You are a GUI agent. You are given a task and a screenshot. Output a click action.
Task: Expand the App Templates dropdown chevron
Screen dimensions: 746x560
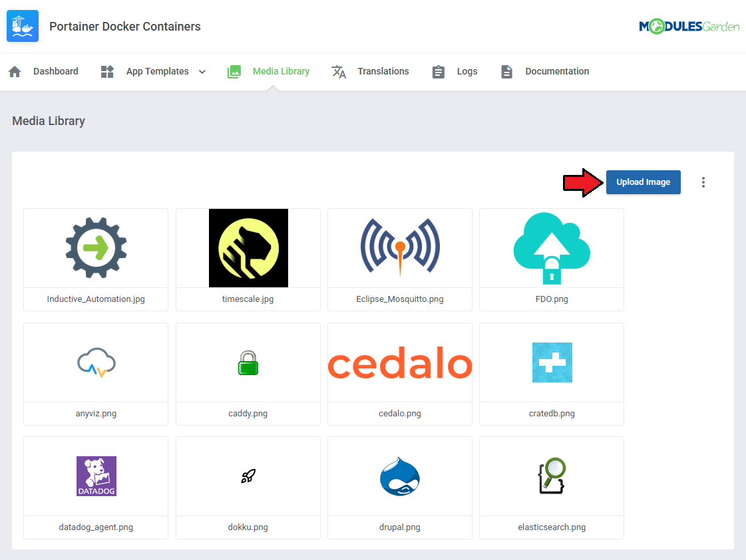(202, 72)
